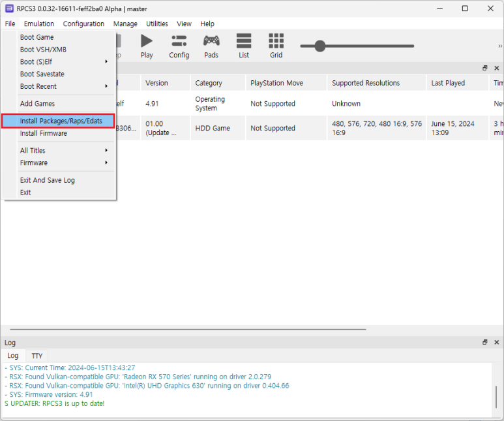Click the RPCS3 app icon in title bar
Viewport: 504px width, 421px height.
[9, 8]
